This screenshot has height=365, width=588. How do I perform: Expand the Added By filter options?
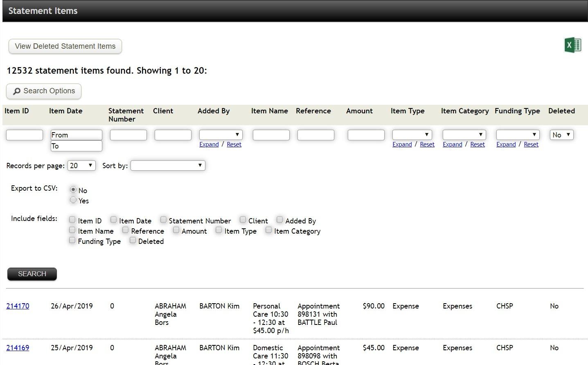pyautogui.click(x=209, y=144)
